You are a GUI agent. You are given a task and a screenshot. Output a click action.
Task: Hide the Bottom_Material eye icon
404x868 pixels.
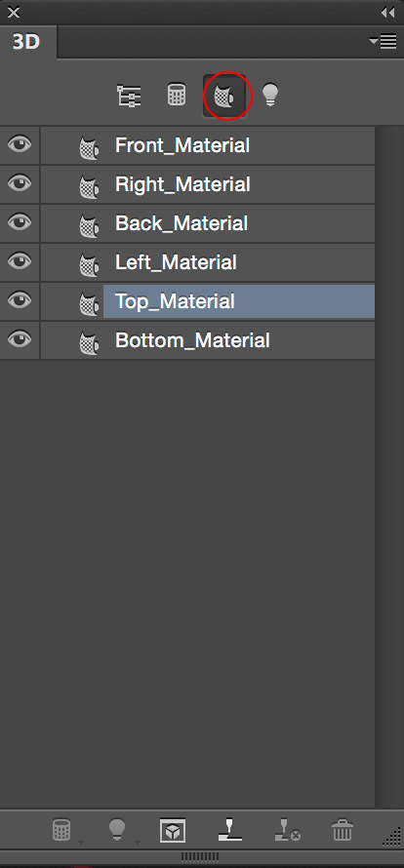click(x=20, y=338)
